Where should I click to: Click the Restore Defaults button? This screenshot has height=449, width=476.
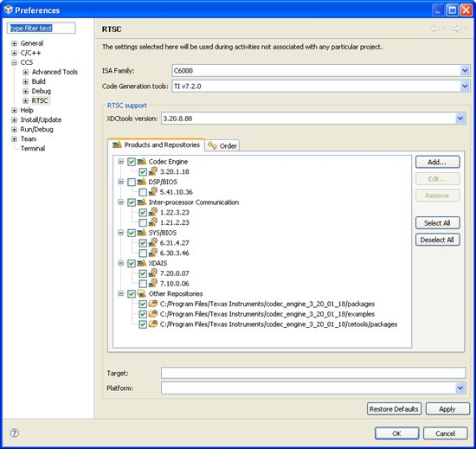point(394,409)
